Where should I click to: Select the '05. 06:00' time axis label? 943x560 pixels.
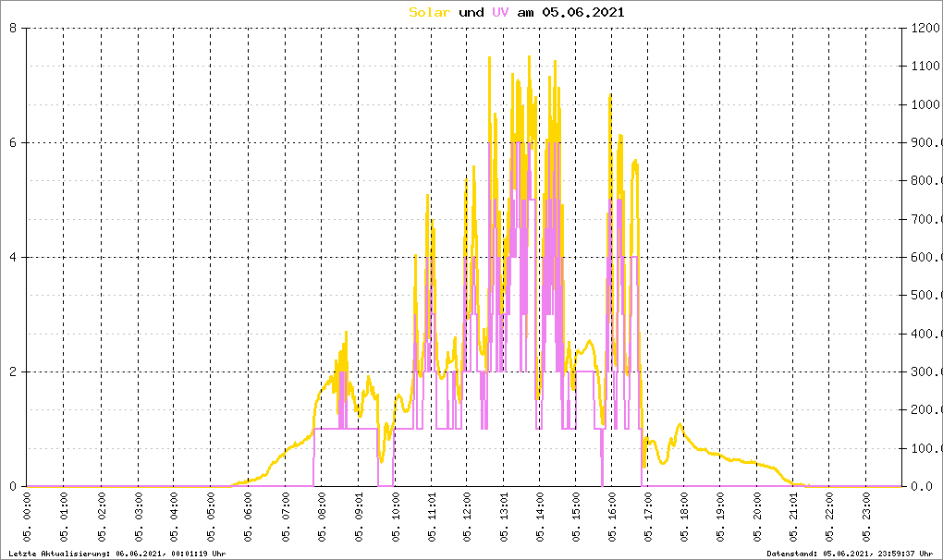[249, 522]
